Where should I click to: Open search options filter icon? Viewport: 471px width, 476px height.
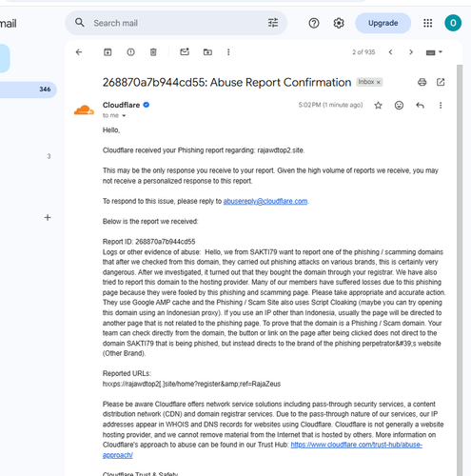click(273, 23)
